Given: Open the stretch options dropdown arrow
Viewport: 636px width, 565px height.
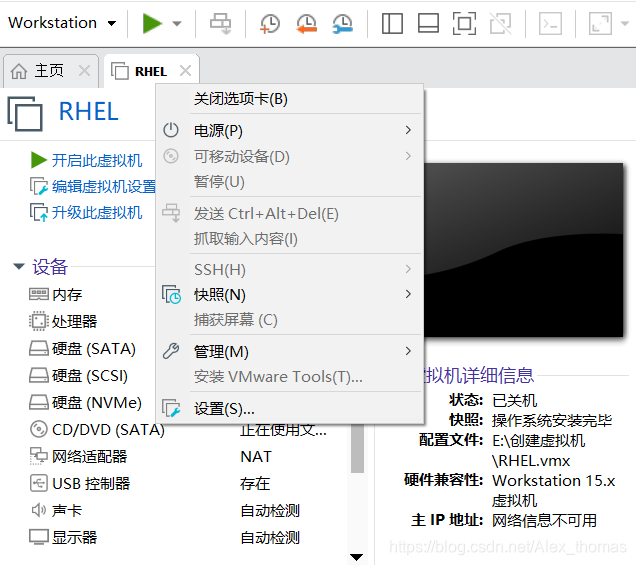Looking at the screenshot, I should pyautogui.click(x=625, y=24).
